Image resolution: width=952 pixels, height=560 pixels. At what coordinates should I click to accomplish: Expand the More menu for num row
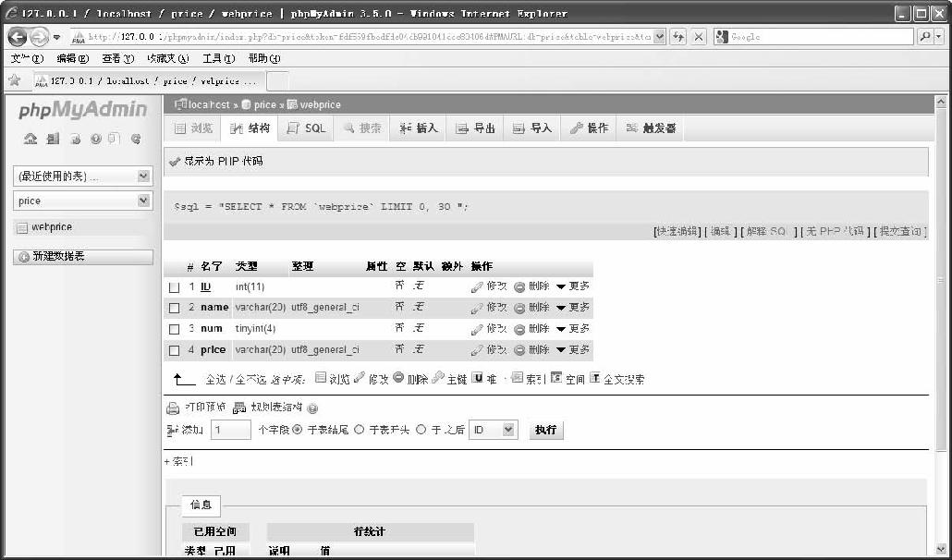point(573,329)
